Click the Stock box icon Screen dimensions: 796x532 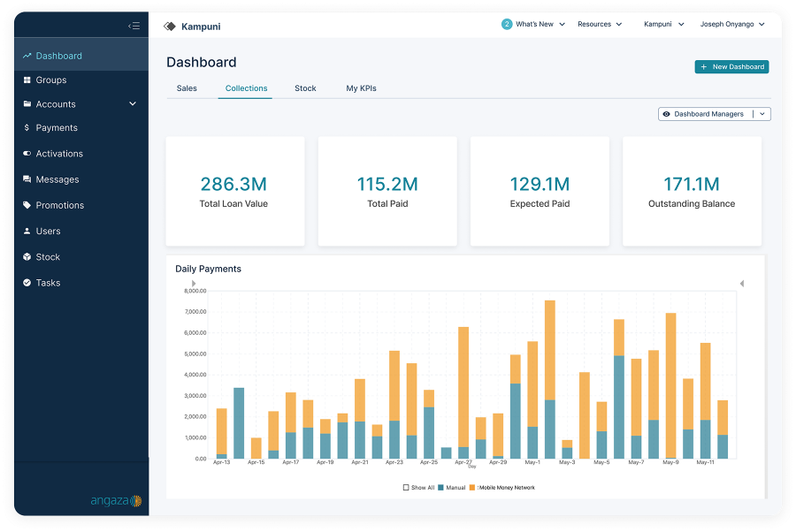pyautogui.click(x=27, y=257)
